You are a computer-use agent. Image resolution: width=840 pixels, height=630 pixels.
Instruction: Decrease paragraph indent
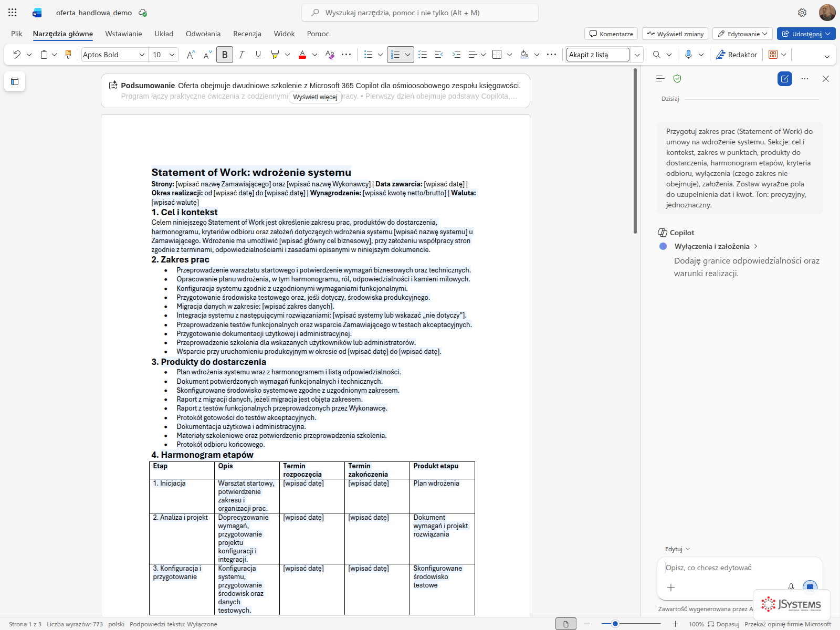(x=439, y=55)
